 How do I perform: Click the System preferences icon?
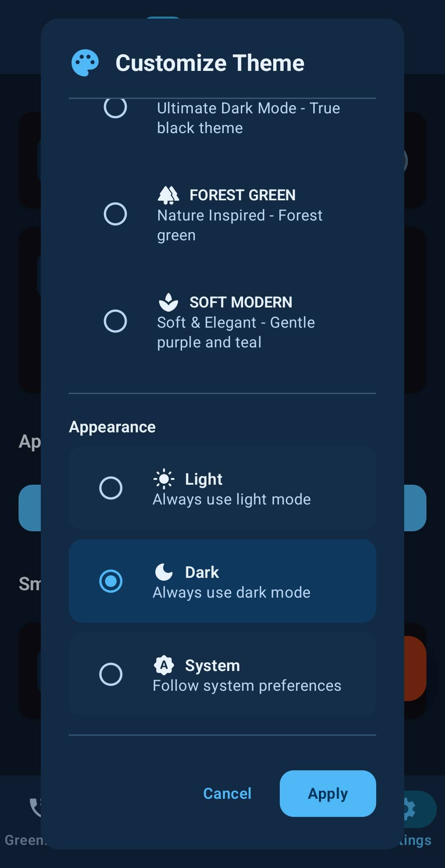coord(164,665)
